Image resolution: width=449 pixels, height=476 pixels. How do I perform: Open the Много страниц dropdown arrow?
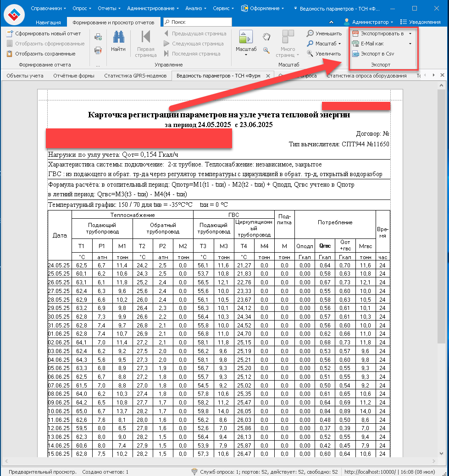[298, 55]
